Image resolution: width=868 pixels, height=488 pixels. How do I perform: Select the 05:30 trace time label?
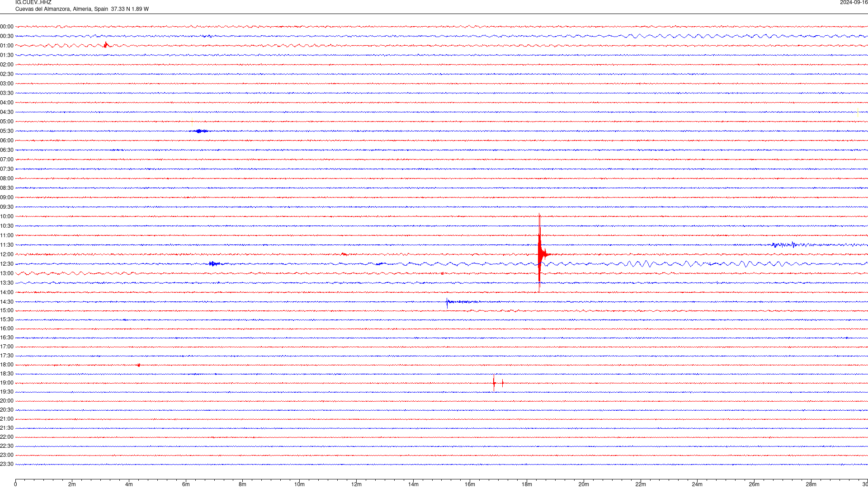click(7, 131)
